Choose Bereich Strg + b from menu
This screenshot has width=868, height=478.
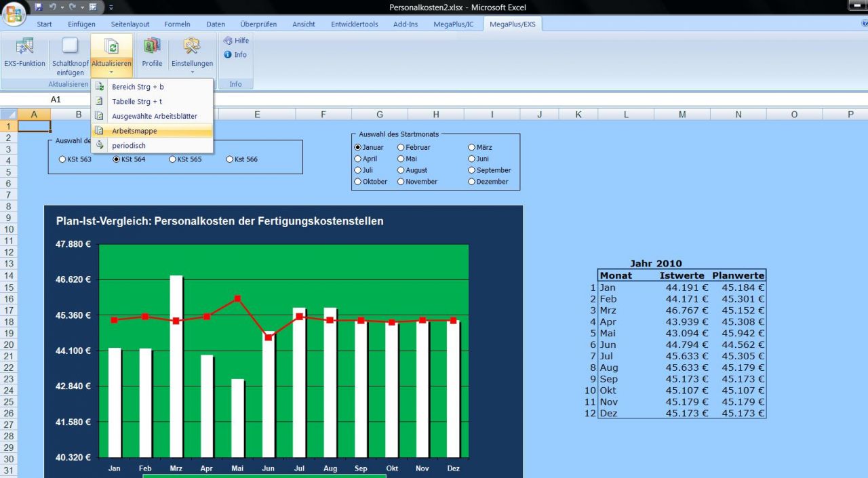pyautogui.click(x=153, y=87)
